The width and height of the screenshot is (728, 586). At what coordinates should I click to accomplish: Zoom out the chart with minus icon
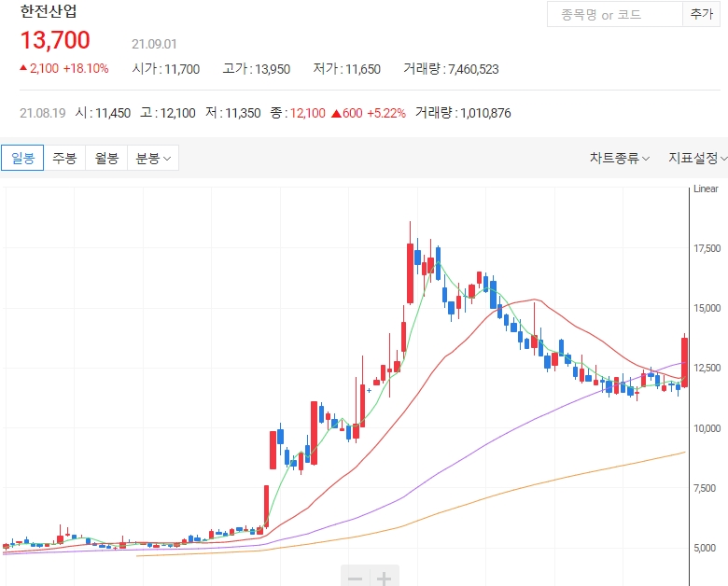[x=356, y=578]
